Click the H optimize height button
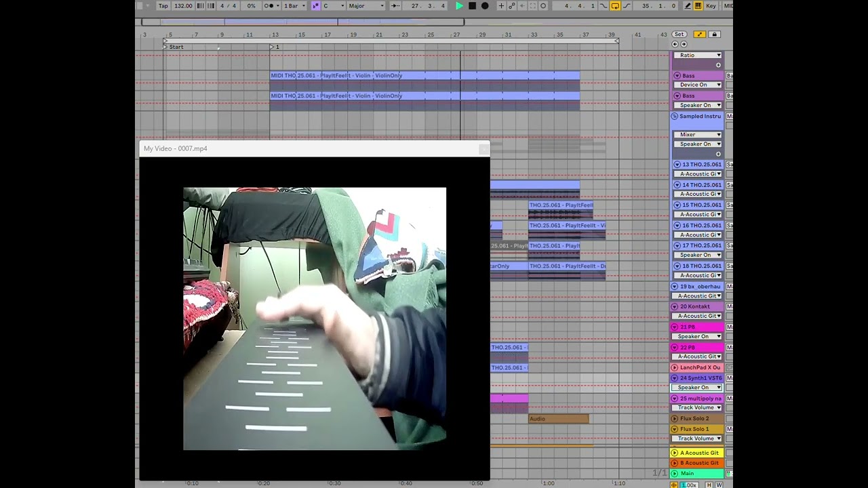This screenshot has width=868, height=488. [709, 485]
